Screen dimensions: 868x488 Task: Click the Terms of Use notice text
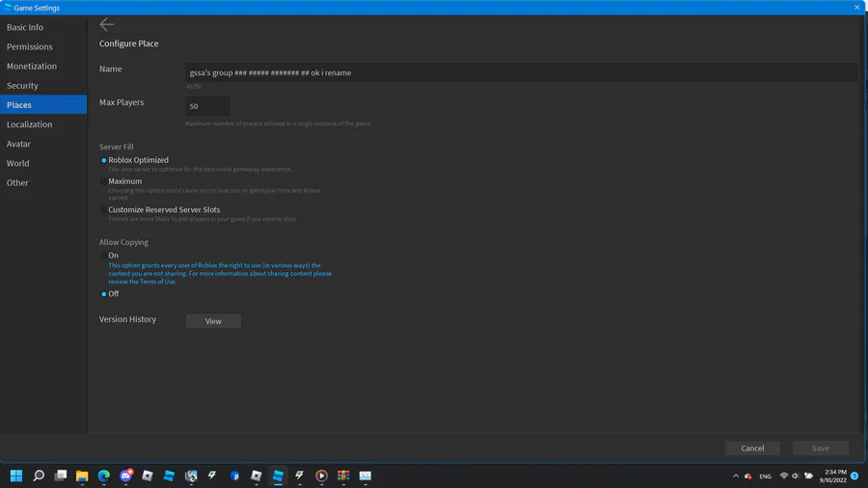(x=220, y=273)
